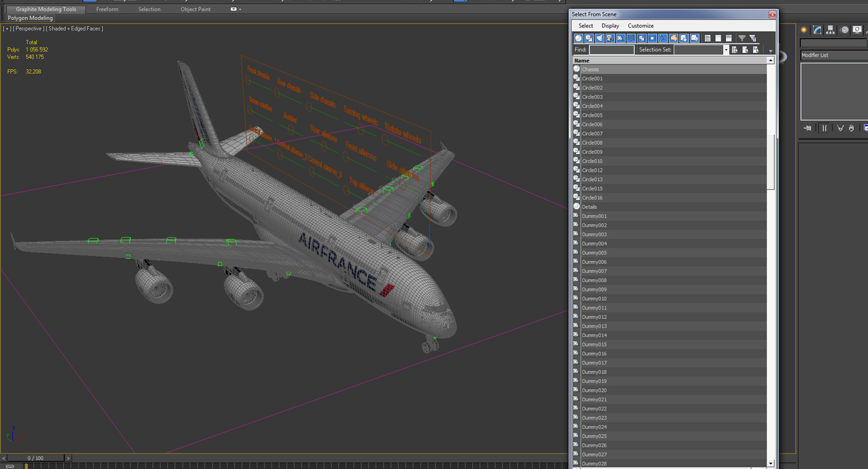Open the Motion tab in command panel

844,30
